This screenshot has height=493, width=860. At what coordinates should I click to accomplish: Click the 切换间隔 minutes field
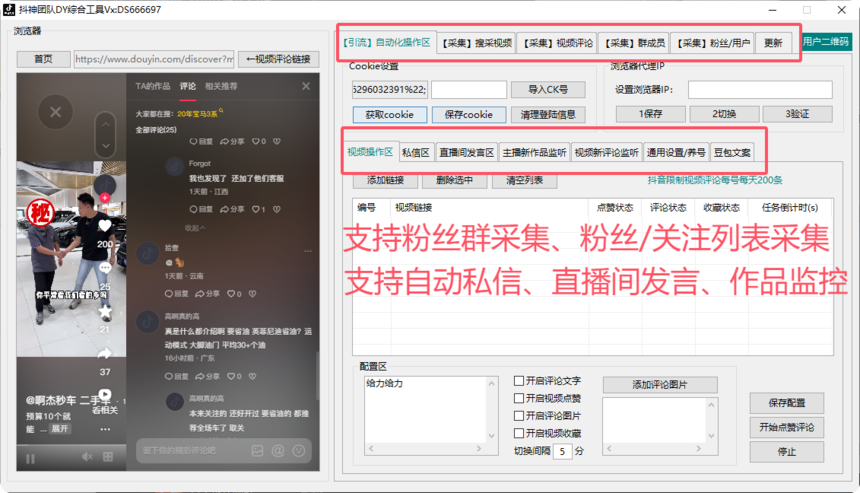(562, 451)
